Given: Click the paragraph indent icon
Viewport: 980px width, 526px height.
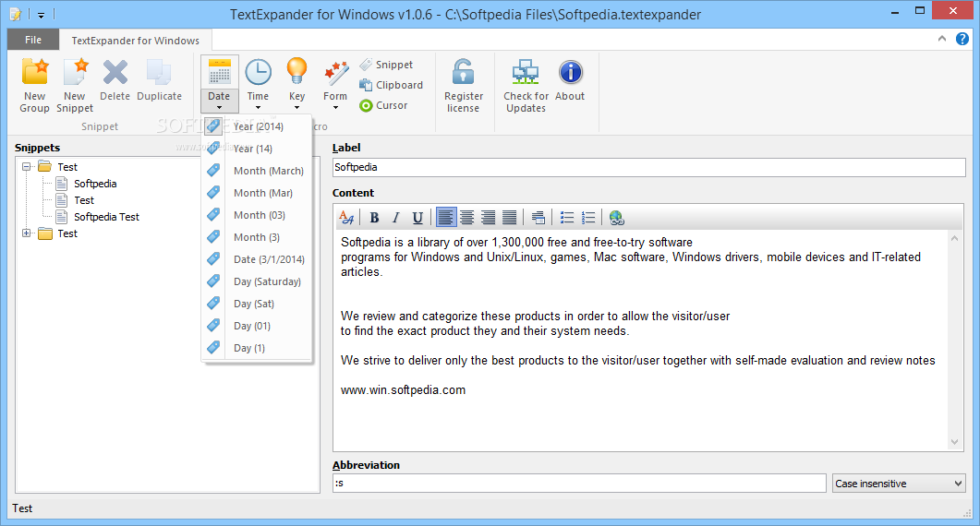Looking at the screenshot, I should [x=538, y=218].
